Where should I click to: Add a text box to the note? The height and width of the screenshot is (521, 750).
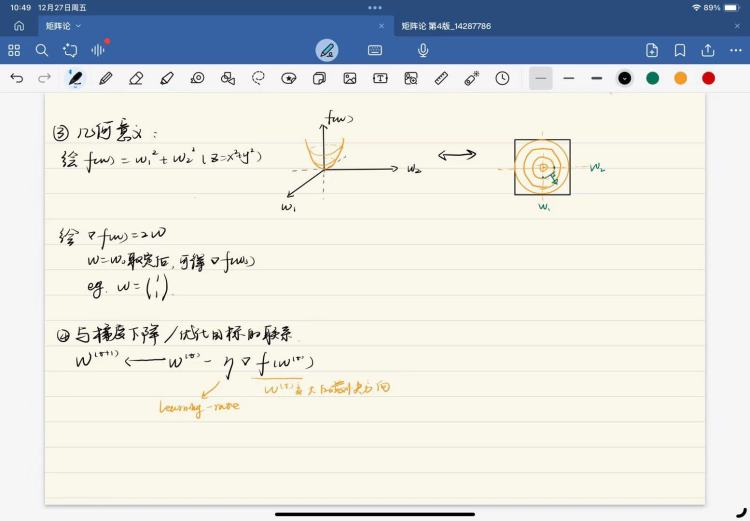[x=380, y=78]
